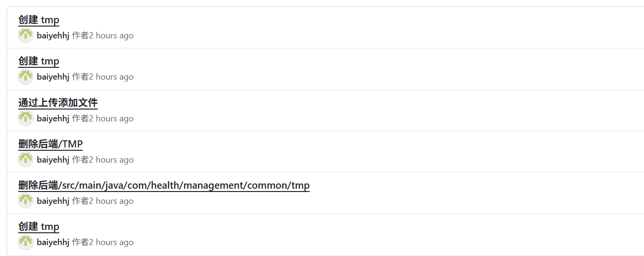Click avatar under the common/tmp deletion commit
The height and width of the screenshot is (256, 644).
pos(26,201)
